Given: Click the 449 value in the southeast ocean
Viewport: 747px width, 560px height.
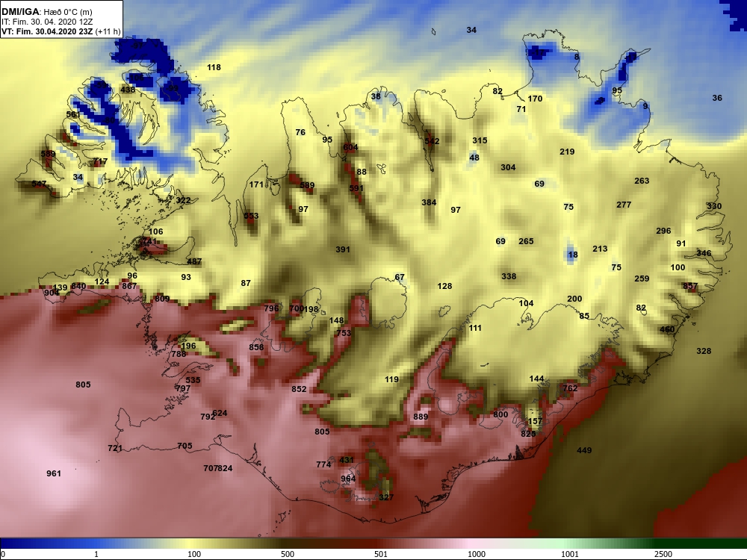Looking at the screenshot, I should (584, 450).
